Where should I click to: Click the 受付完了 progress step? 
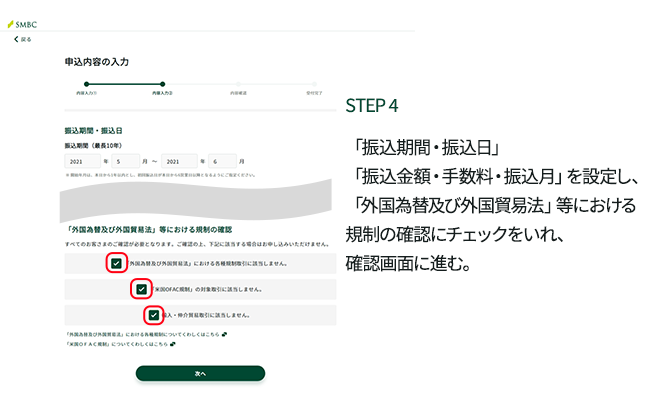coord(314,88)
